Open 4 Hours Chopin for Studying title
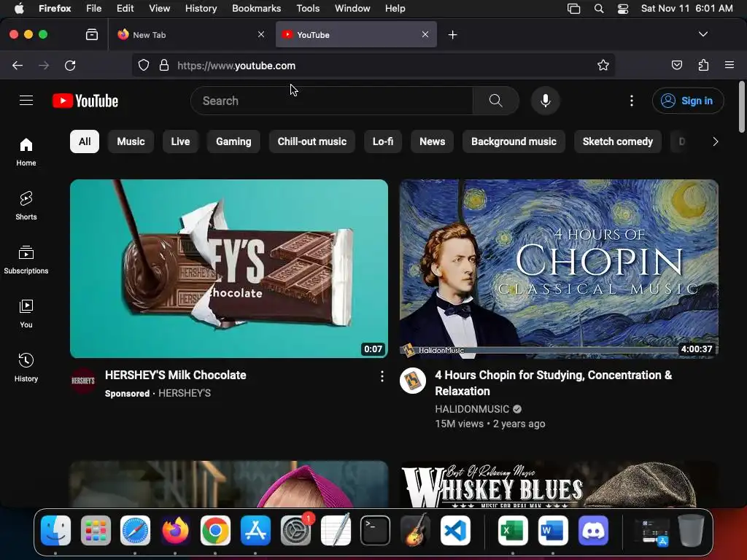 tap(553, 383)
